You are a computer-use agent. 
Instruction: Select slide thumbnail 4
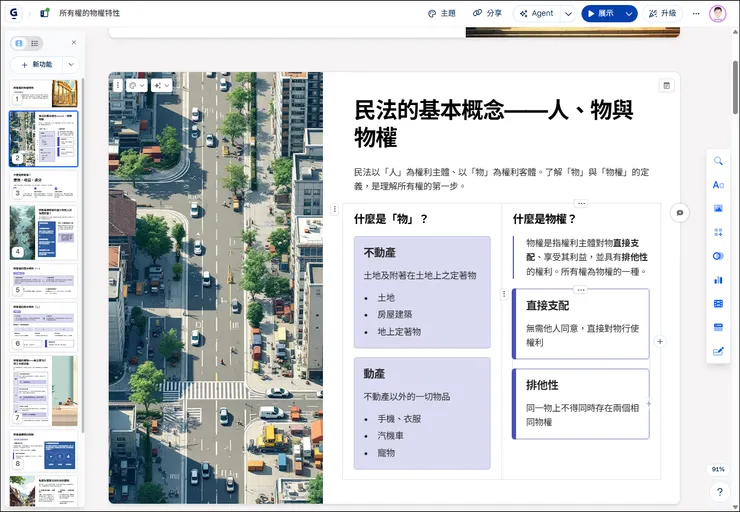43,232
